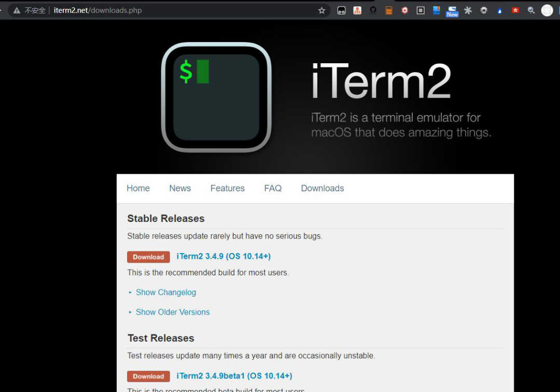Click the extension icon with New badge
Image resolution: width=560 pixels, height=392 pixels.
pos(452,11)
